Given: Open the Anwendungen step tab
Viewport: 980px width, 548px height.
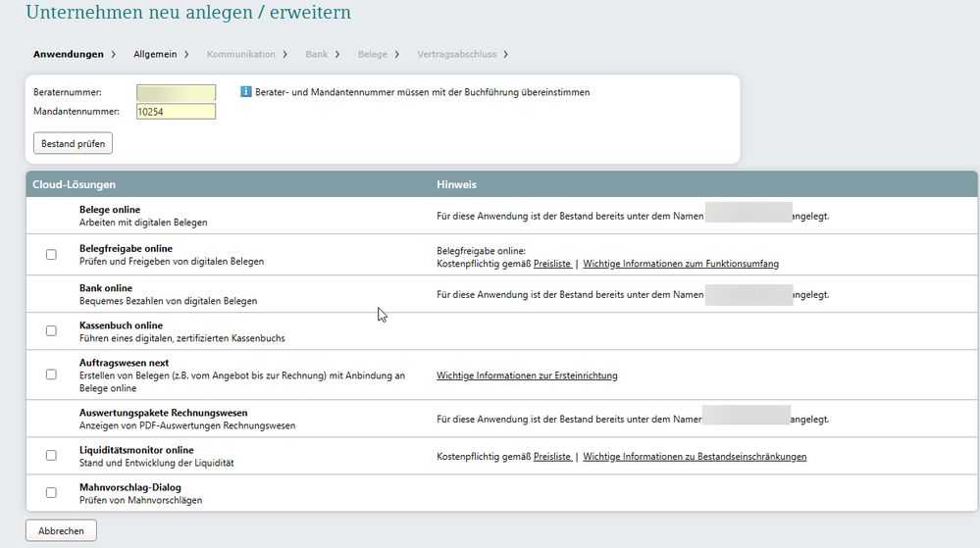Looking at the screenshot, I should (x=69, y=54).
